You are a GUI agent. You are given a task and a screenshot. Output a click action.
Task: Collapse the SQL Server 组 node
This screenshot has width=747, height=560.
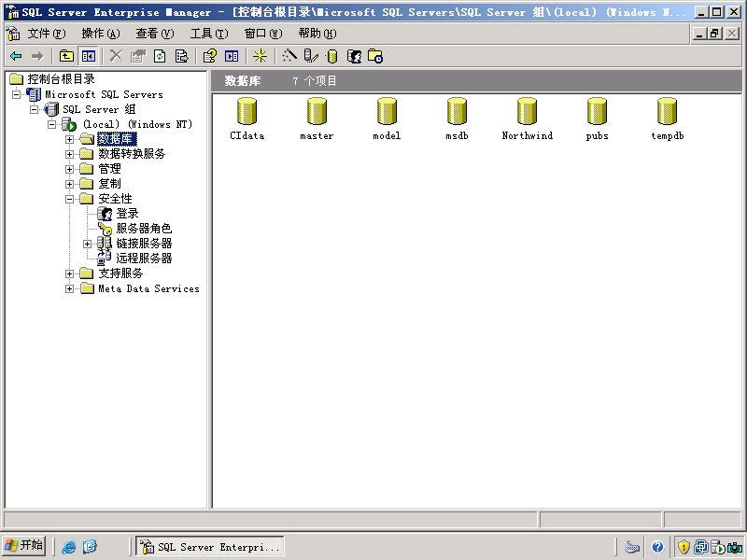click(x=34, y=109)
